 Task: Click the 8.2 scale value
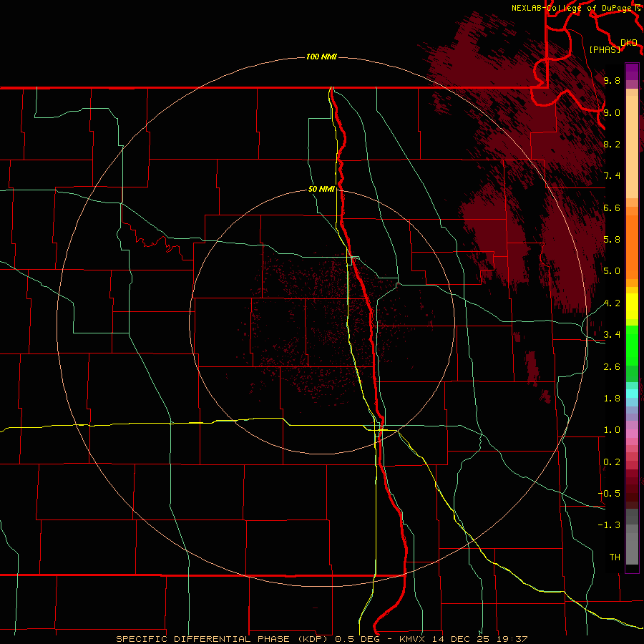click(x=612, y=144)
